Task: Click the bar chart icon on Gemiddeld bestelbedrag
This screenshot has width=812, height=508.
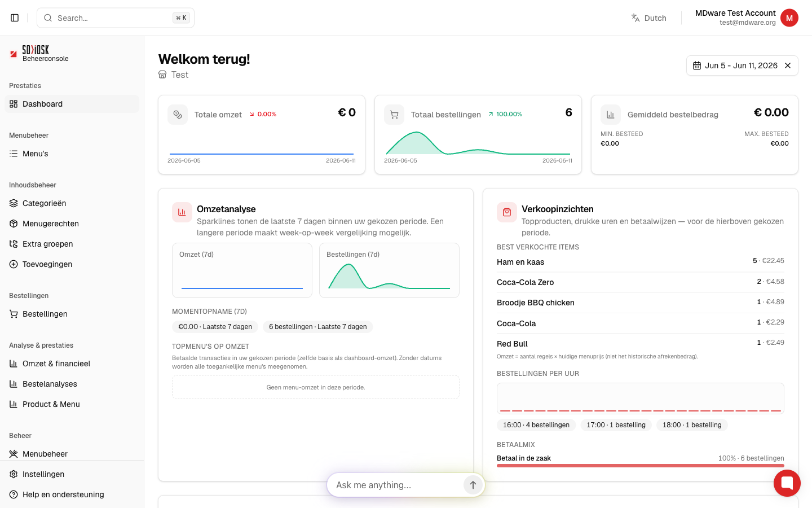Action: (x=611, y=115)
